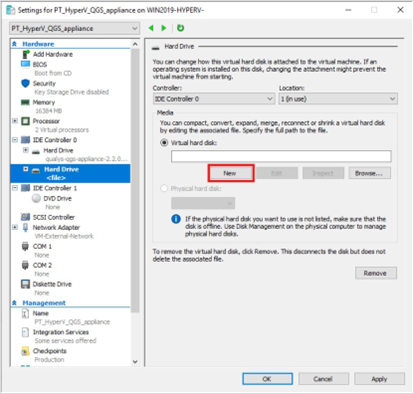Open the Controller dropdown
This screenshot has width=414, height=394.
click(x=214, y=99)
